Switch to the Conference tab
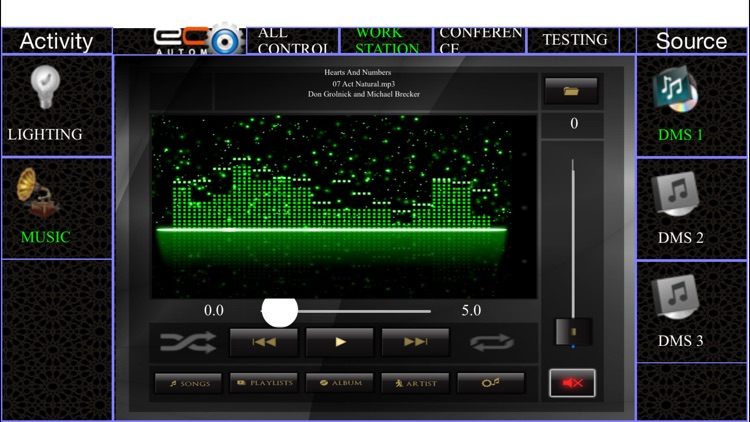 pyautogui.click(x=480, y=41)
